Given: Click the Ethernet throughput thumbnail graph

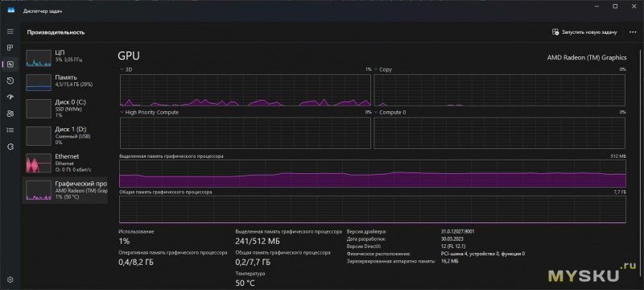Looking at the screenshot, I should tap(39, 163).
